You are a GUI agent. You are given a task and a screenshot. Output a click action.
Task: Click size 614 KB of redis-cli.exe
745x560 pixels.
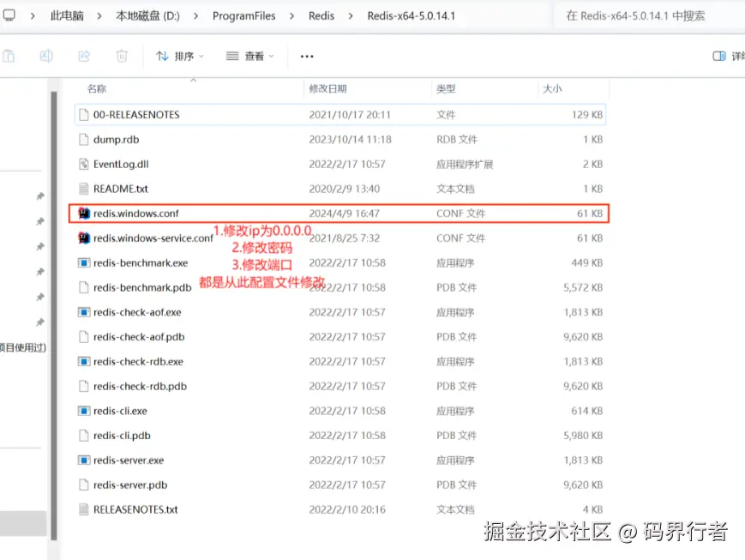tap(586, 411)
